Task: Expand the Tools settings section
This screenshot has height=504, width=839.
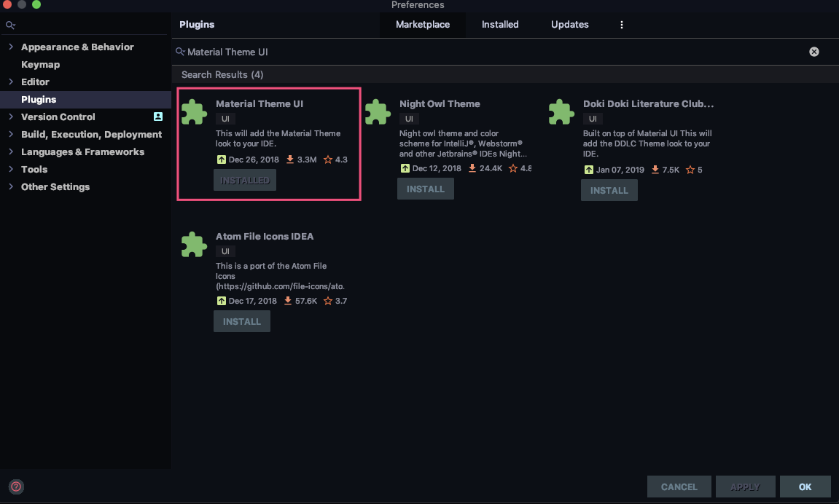Action: click(x=11, y=169)
